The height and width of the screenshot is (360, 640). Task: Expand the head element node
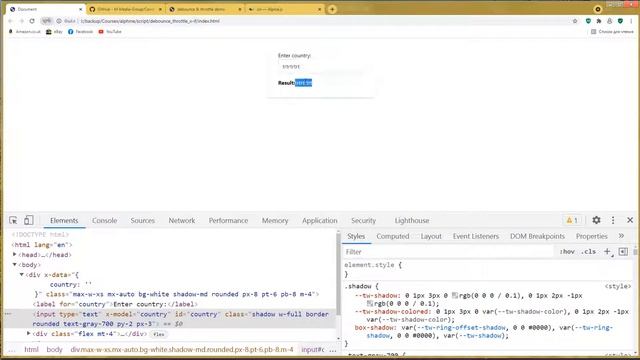point(15,254)
